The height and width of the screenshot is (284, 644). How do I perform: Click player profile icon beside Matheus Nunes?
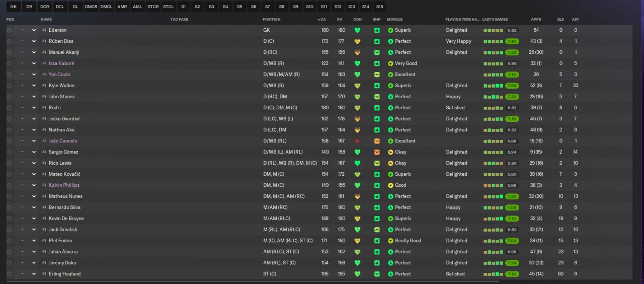click(x=44, y=196)
